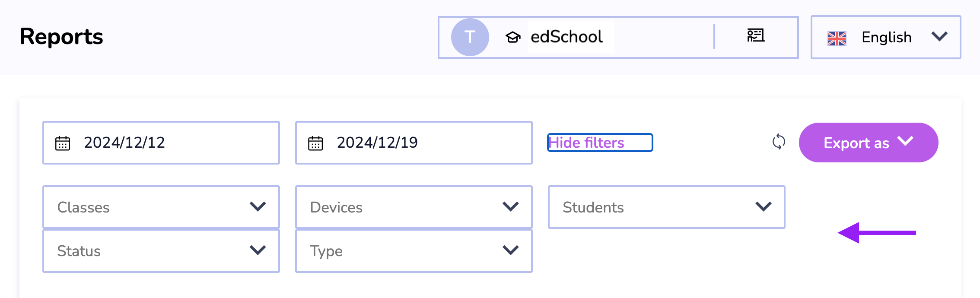Select the 2024/12/19 end date field
Image resolution: width=980 pixels, height=298 pixels.
(x=414, y=143)
